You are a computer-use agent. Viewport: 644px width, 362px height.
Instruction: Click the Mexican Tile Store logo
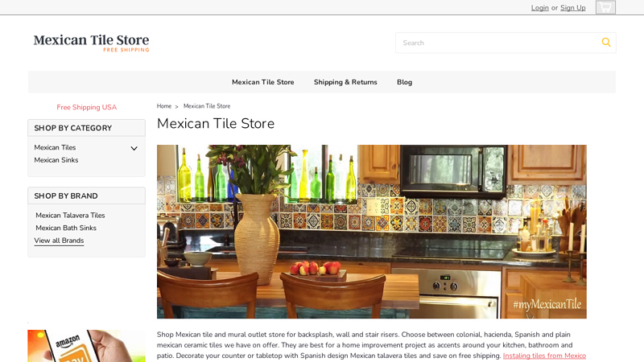coord(91,43)
